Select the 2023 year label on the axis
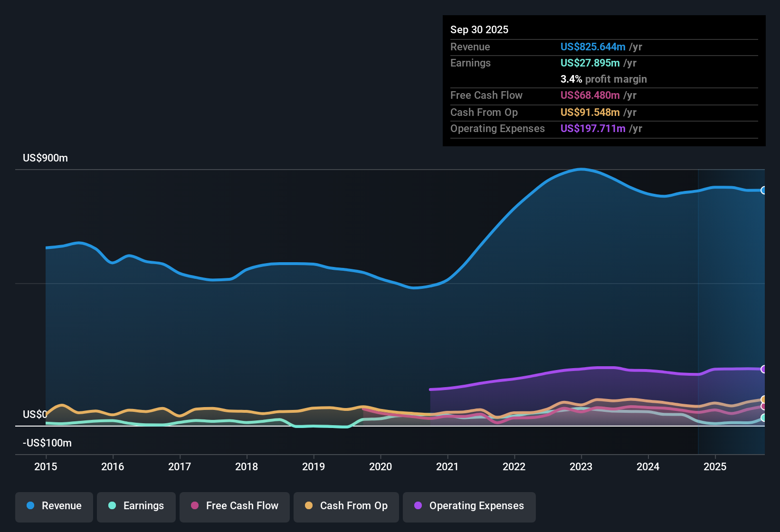The width and height of the screenshot is (780, 532). point(580,467)
